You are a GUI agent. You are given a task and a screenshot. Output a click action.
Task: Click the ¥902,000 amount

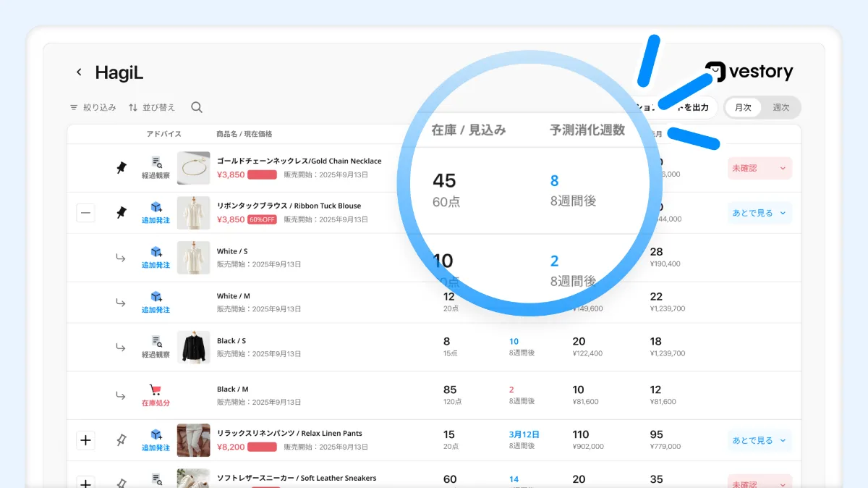(588, 447)
